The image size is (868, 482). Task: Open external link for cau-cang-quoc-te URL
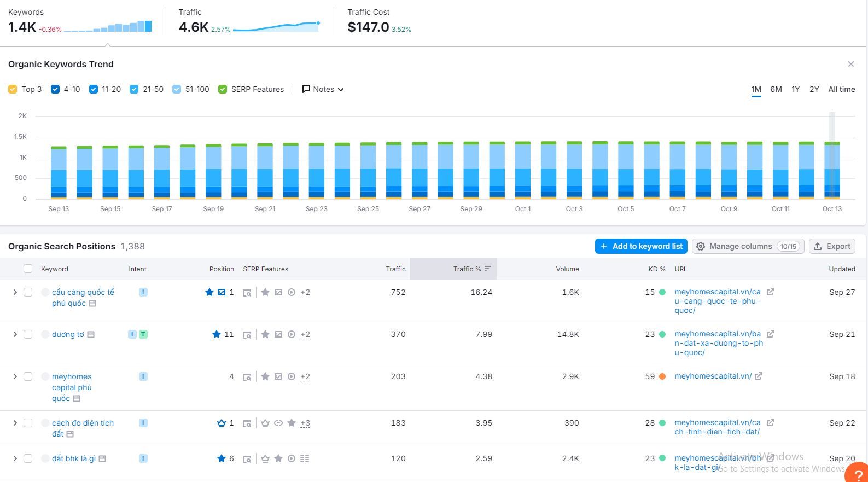(x=771, y=292)
